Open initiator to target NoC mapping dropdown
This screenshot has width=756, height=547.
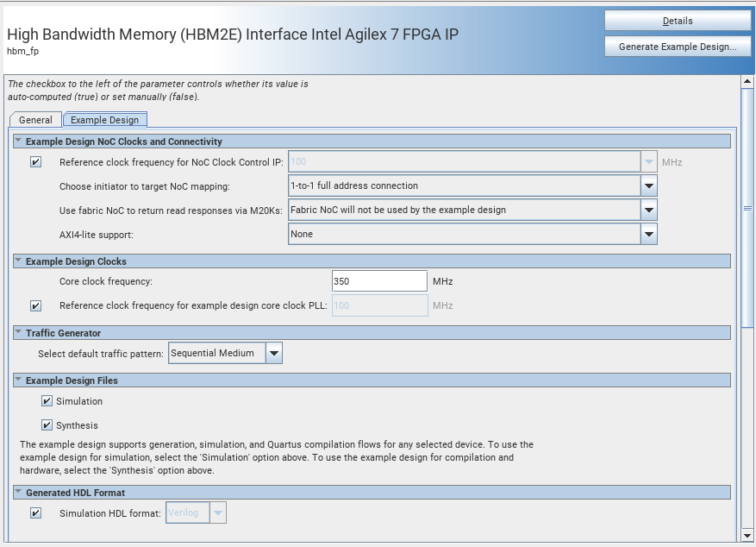(648, 185)
